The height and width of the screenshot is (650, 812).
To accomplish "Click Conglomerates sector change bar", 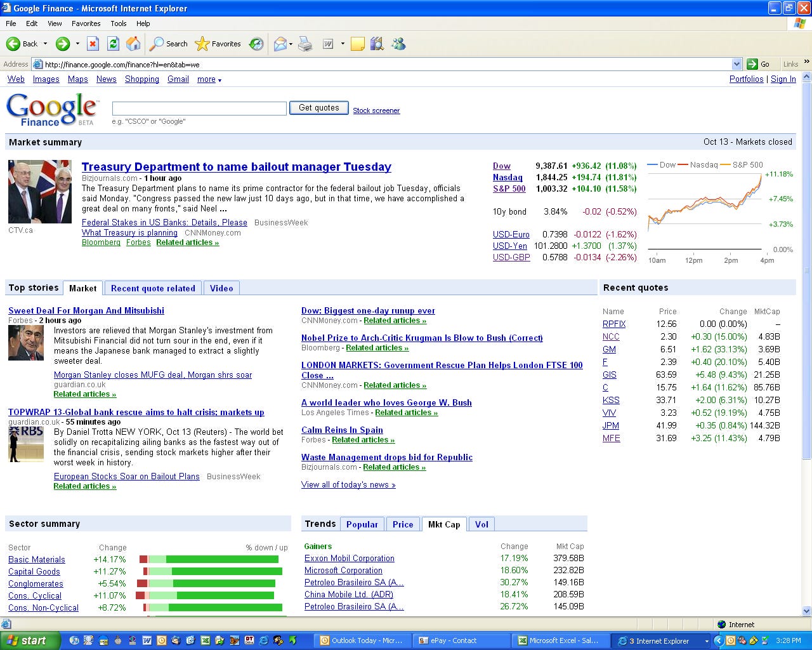I will pyautogui.click(x=206, y=583).
